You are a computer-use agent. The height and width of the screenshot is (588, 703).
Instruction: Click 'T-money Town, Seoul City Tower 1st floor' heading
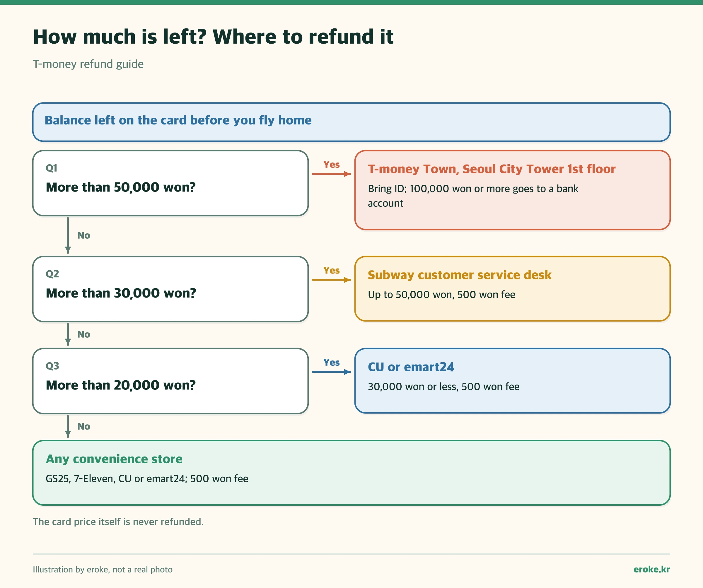click(492, 169)
